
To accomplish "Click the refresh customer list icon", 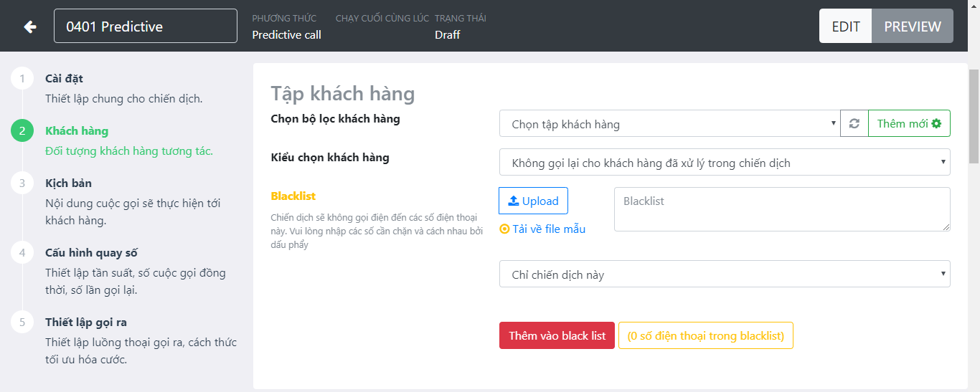I will click(854, 123).
